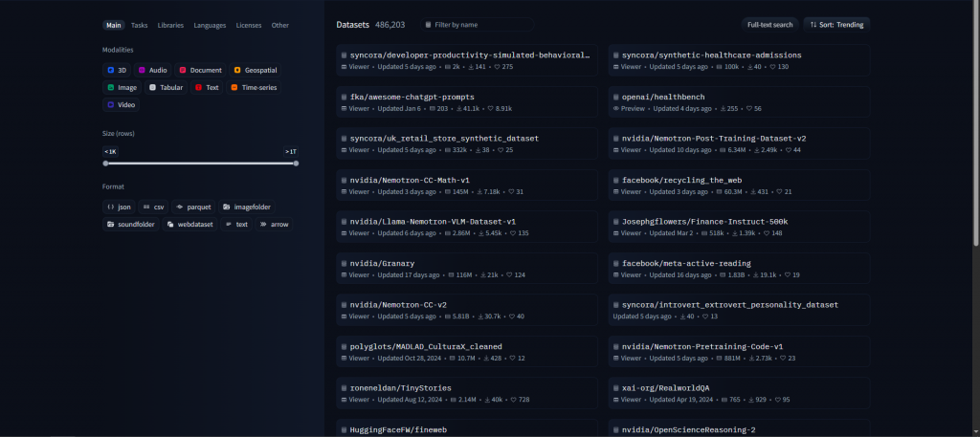Image resolution: width=980 pixels, height=437 pixels.
Task: Go to the Licenses filter tab
Action: tap(249, 25)
